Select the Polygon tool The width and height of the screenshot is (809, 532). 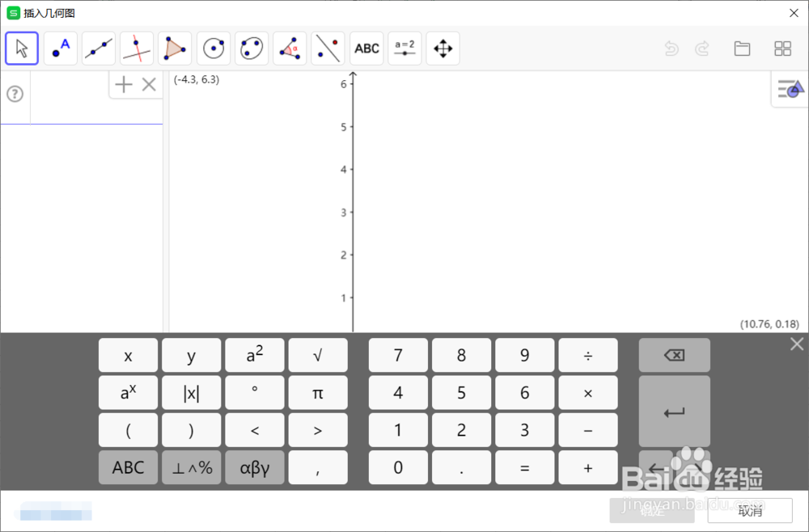pyautogui.click(x=175, y=49)
